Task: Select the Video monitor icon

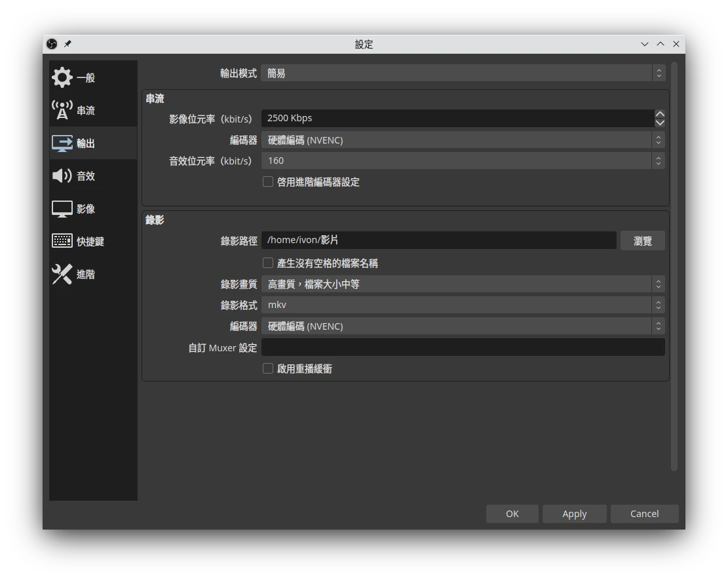Action: click(62, 208)
